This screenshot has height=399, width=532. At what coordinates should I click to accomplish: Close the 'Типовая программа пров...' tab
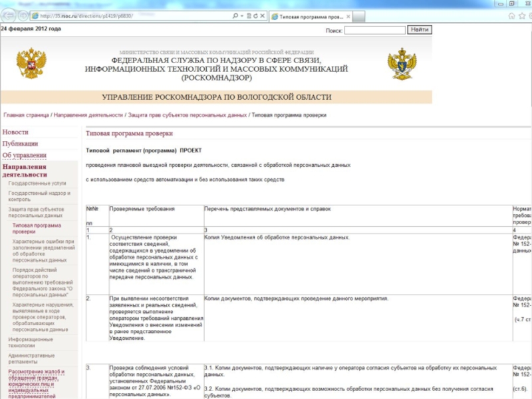pos(348,17)
